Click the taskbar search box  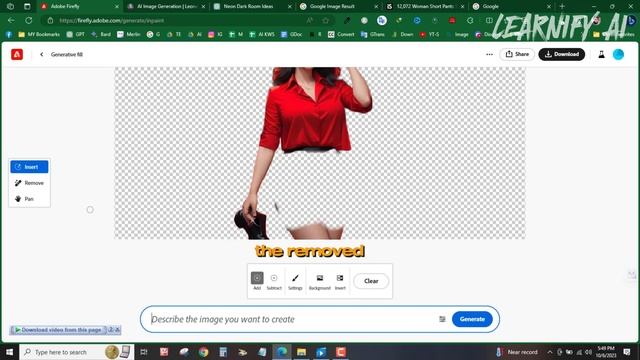76,352
